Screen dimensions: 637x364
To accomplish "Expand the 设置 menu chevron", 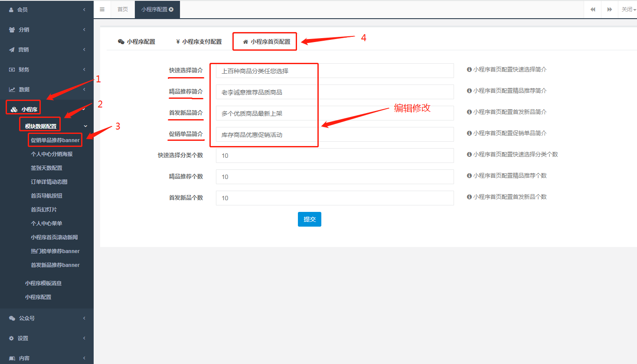I will point(84,338).
